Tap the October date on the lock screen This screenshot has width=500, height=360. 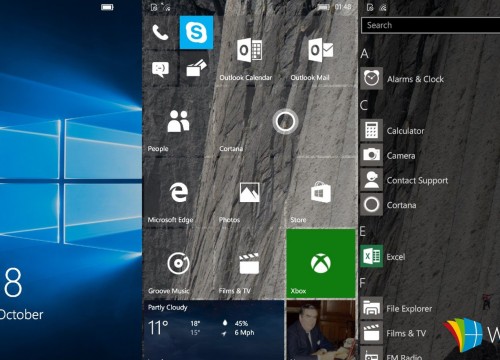21,315
